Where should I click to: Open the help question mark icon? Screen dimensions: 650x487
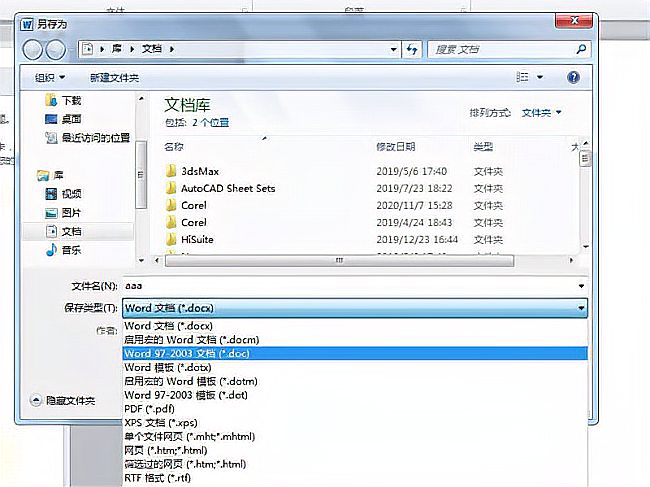pos(573,77)
